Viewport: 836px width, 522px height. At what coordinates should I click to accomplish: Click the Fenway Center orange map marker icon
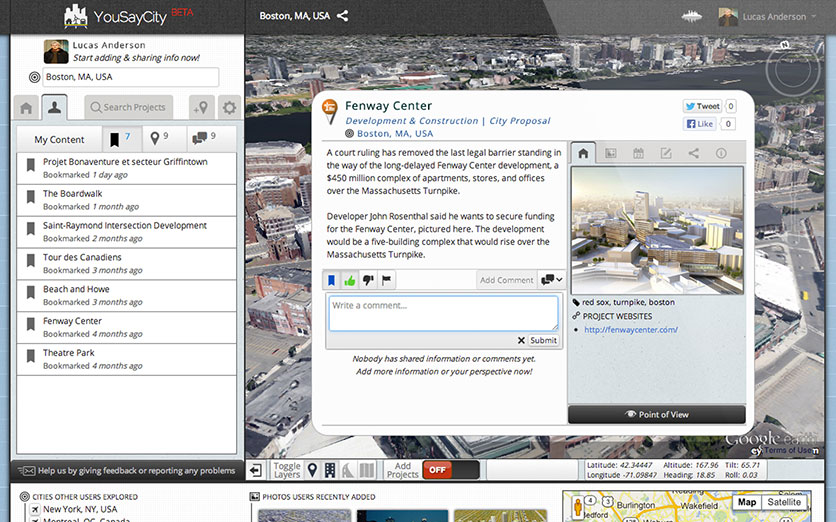[x=330, y=110]
